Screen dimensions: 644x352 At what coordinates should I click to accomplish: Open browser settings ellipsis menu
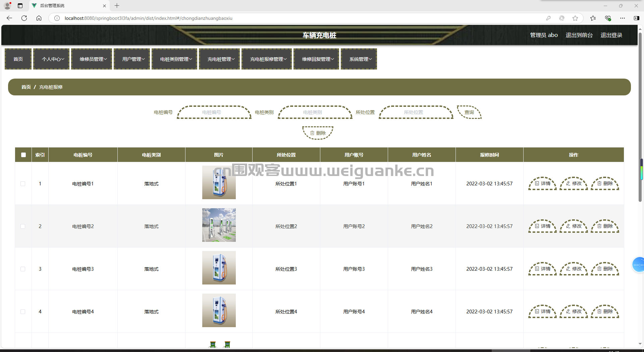pos(623,18)
